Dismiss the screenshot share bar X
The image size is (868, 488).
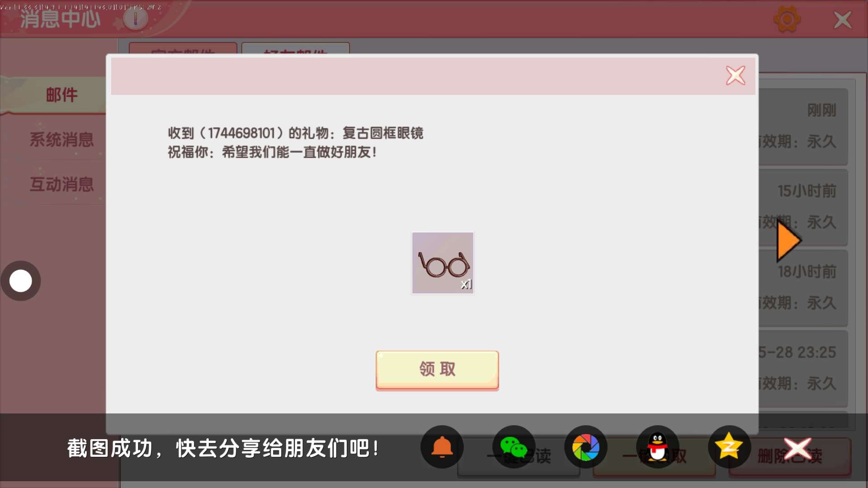(x=797, y=448)
